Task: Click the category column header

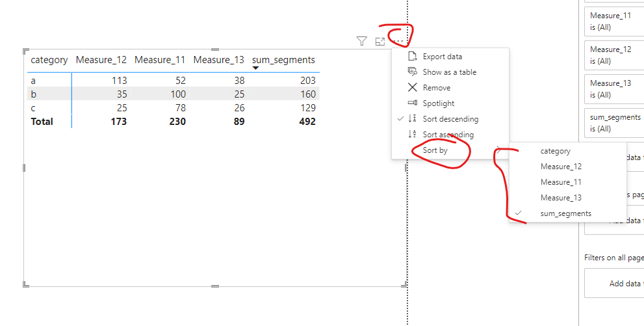Action: click(x=49, y=60)
